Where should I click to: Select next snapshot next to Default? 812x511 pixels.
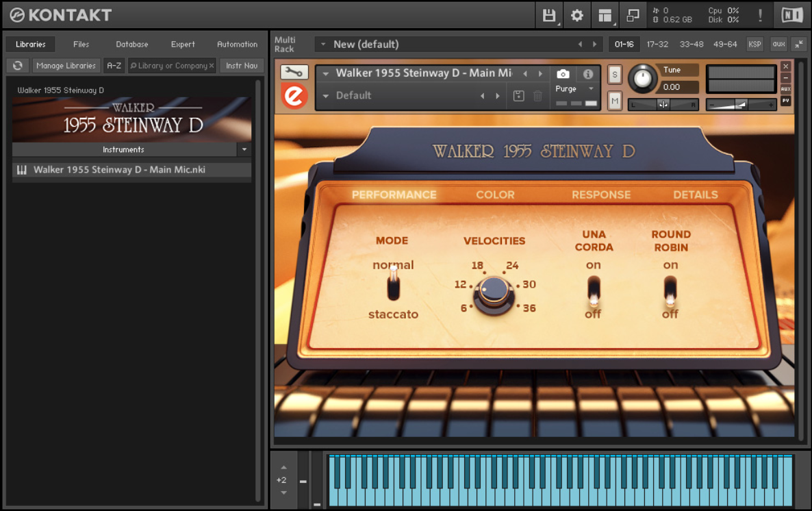point(498,96)
